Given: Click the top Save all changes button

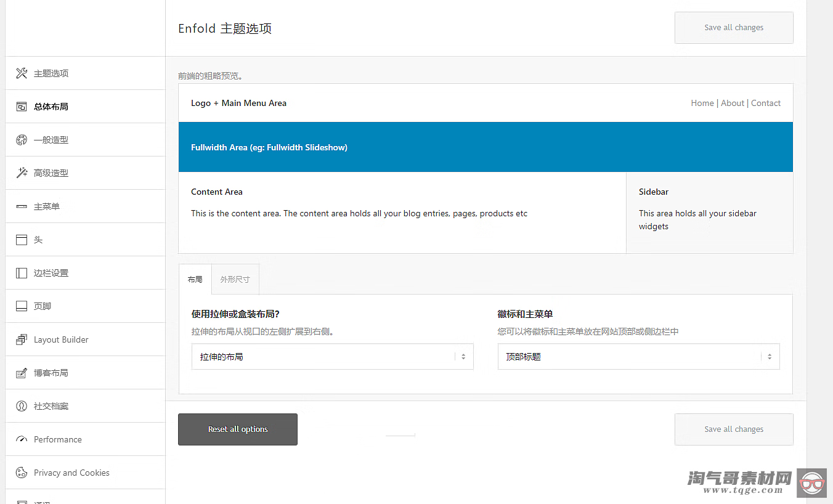Looking at the screenshot, I should pyautogui.click(x=734, y=28).
